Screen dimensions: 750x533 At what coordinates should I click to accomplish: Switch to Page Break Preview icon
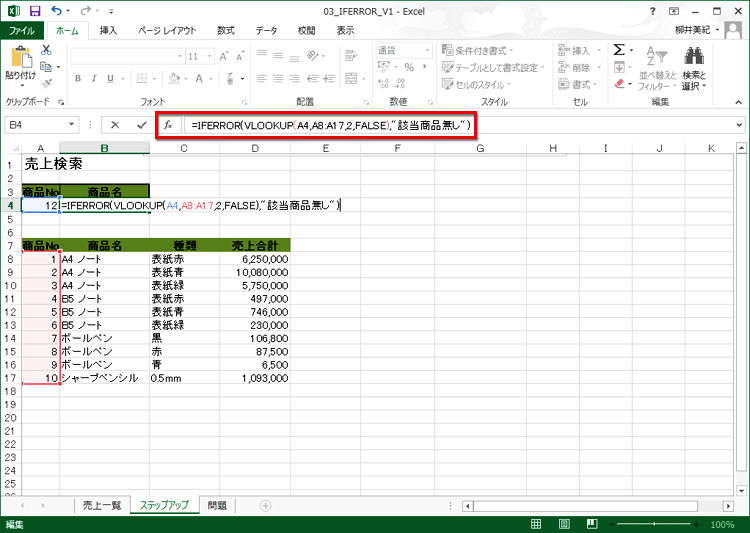pyautogui.click(x=592, y=524)
